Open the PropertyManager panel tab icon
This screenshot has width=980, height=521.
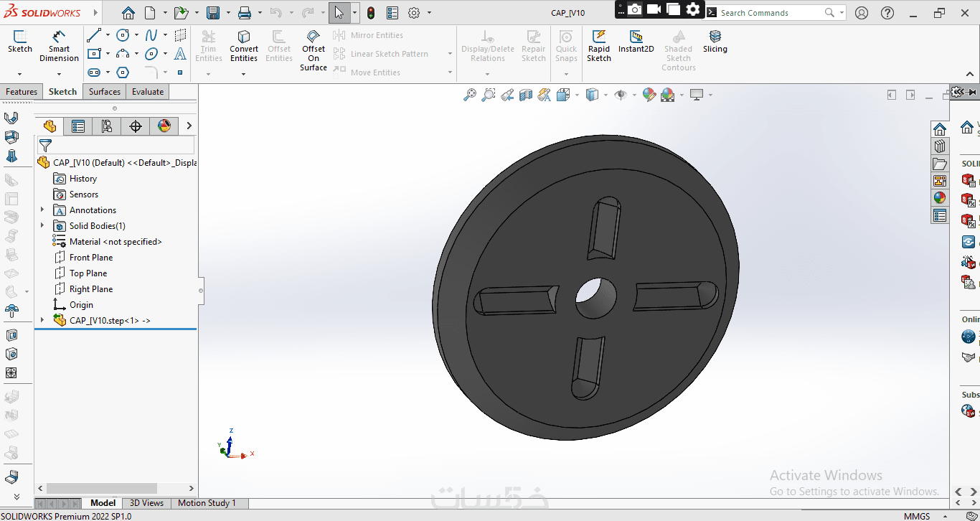pos(78,126)
